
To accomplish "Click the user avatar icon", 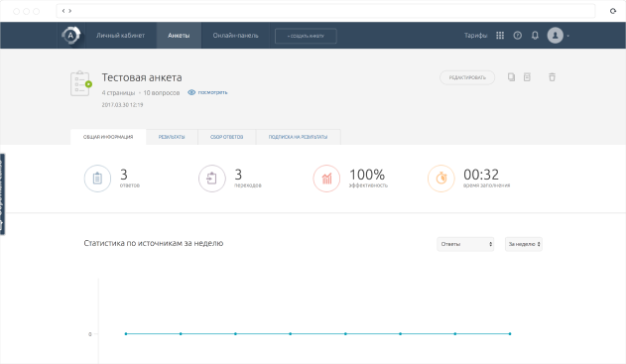I will tap(555, 36).
